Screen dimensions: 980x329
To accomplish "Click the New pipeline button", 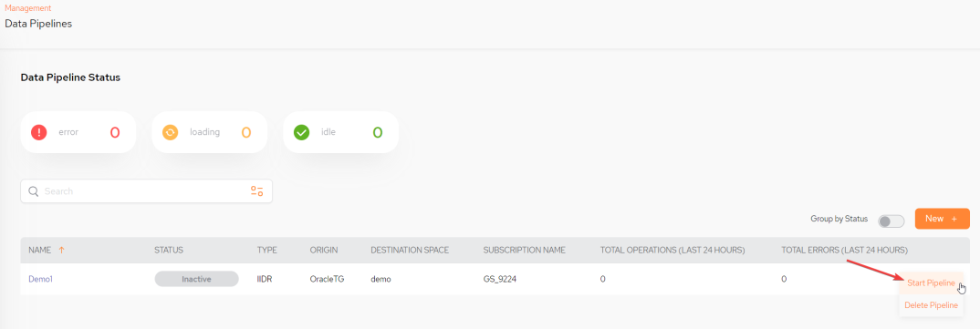I will click(942, 219).
